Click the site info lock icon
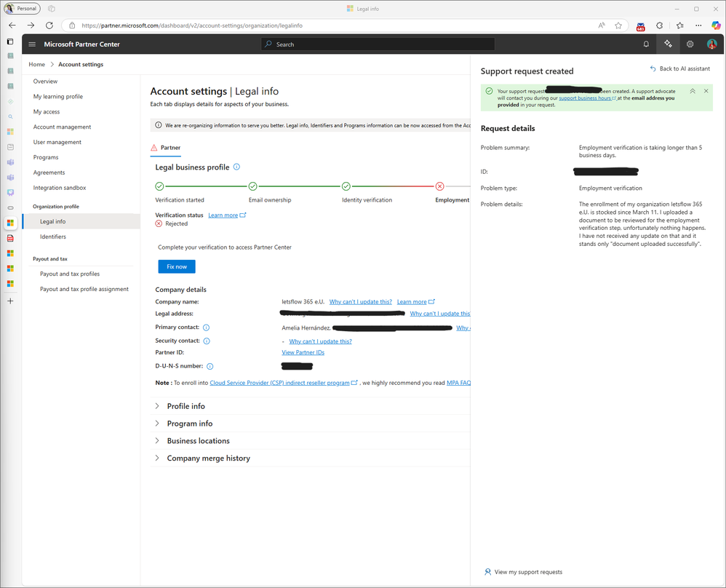This screenshot has height=588, width=726. pyautogui.click(x=72, y=25)
